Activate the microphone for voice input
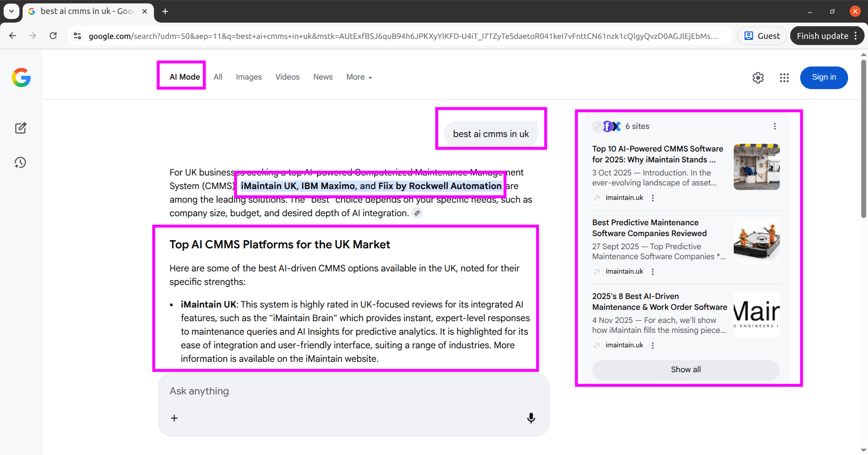The width and height of the screenshot is (868, 455). click(531, 417)
